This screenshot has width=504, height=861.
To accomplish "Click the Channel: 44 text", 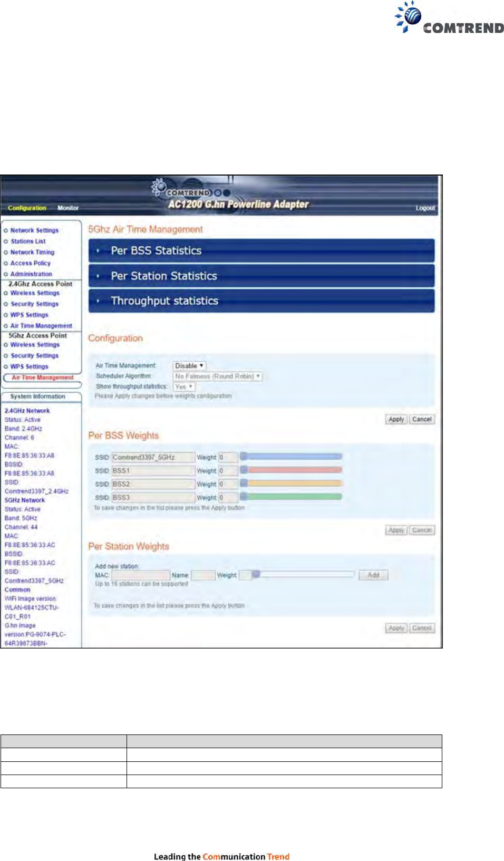I will coord(21,527).
